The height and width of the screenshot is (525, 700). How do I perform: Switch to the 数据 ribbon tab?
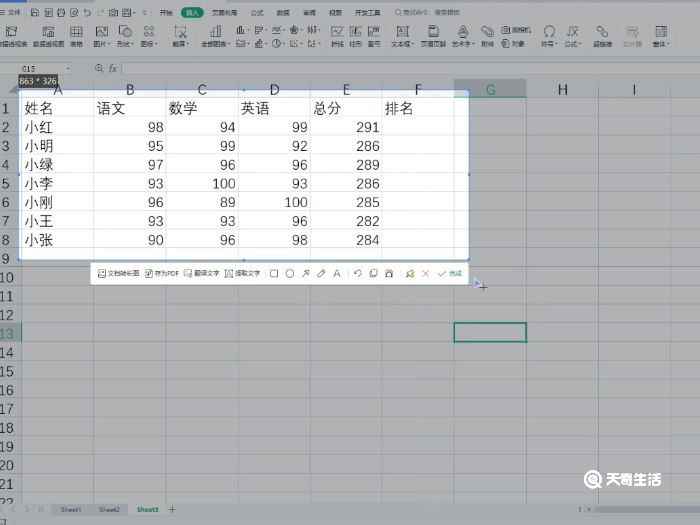(x=283, y=12)
